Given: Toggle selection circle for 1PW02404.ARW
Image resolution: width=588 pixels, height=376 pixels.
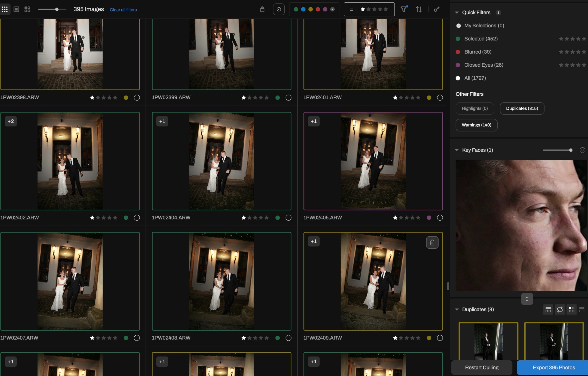Looking at the screenshot, I should 288,218.
